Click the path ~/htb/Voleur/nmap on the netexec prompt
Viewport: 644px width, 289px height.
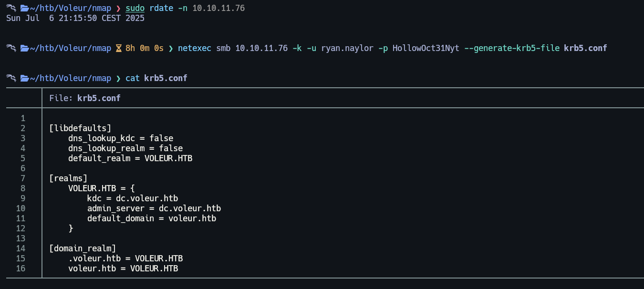tap(71, 48)
